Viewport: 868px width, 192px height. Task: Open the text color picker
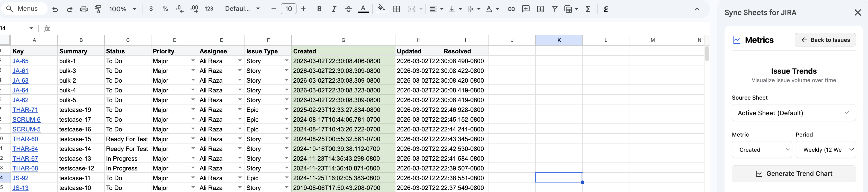[x=363, y=9]
